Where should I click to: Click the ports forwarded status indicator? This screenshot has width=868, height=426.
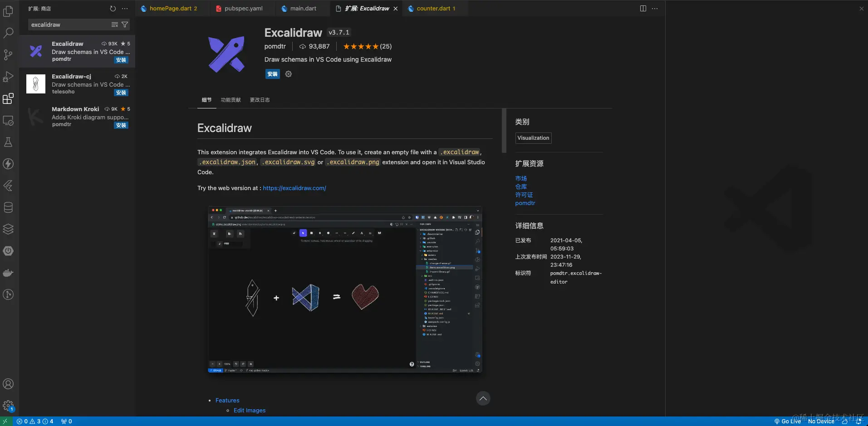(x=67, y=421)
